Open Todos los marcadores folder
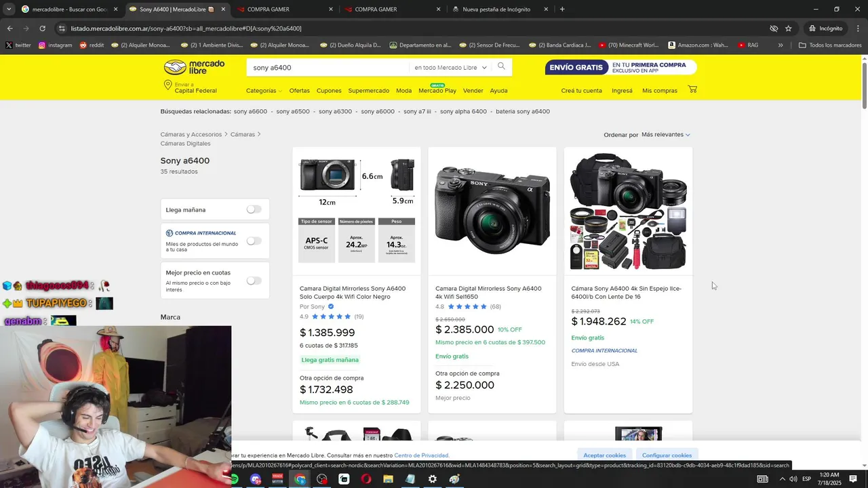 830,45
